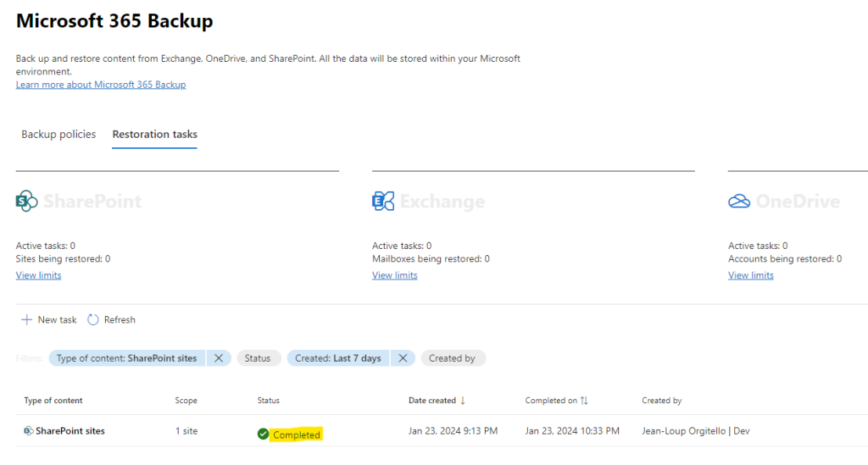Viewport: 868px width, 465px height.
Task: Switch to the Backup policies tab
Action: 58,135
